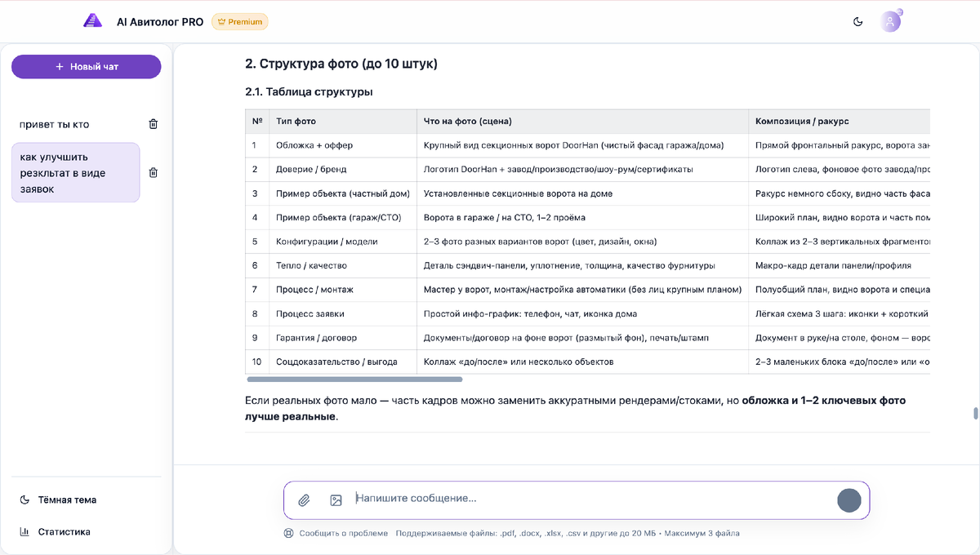Click 'Коллаж «до/после» или несколько объектов' cell

point(583,362)
